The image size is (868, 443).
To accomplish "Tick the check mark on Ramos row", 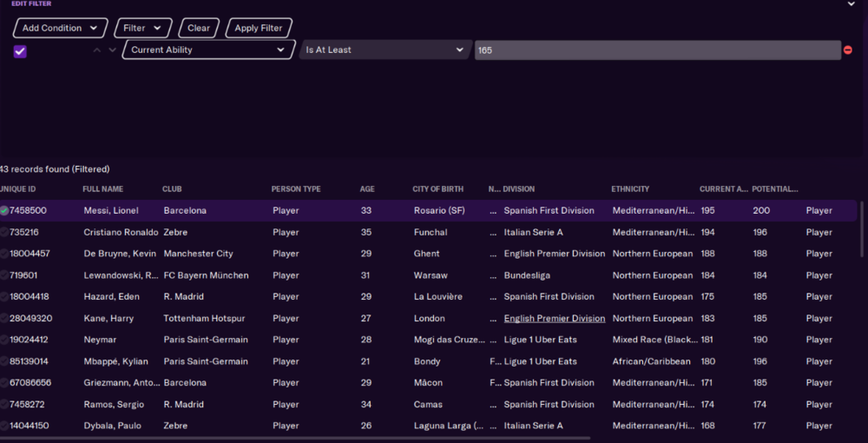I will pyautogui.click(x=4, y=404).
